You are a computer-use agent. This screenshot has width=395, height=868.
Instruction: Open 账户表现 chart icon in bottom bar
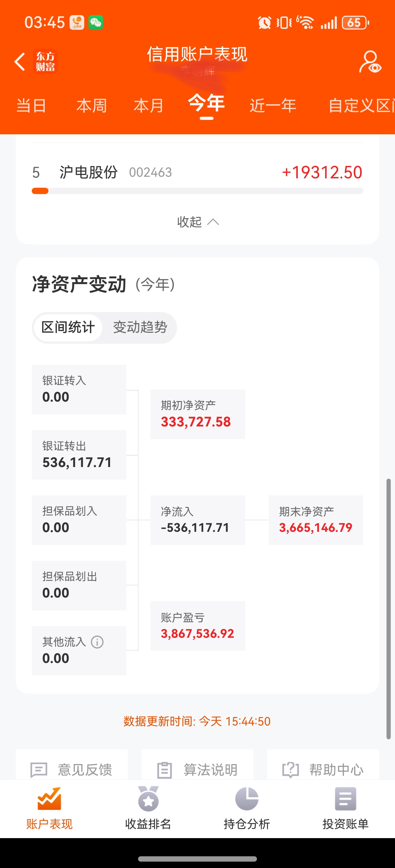pyautogui.click(x=49, y=798)
